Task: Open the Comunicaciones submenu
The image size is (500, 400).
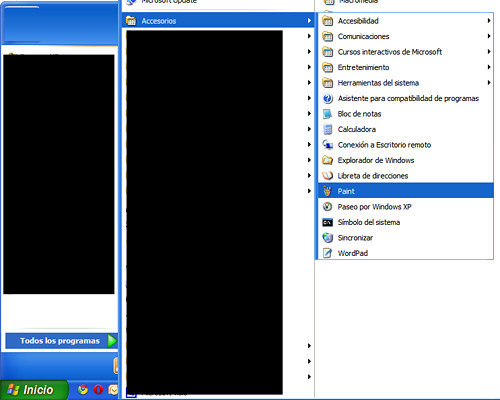Action: [406, 36]
